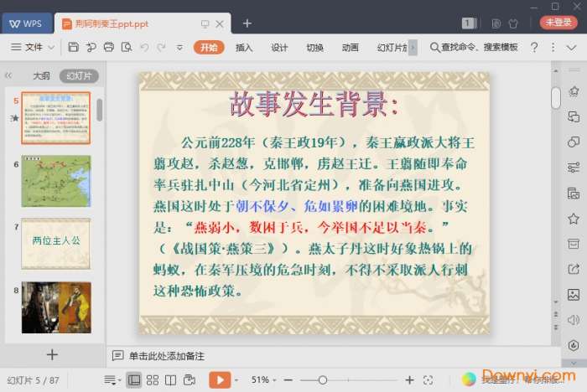Open the picture icon in right sidebar
This screenshot has width=587, height=392.
[x=574, y=294]
